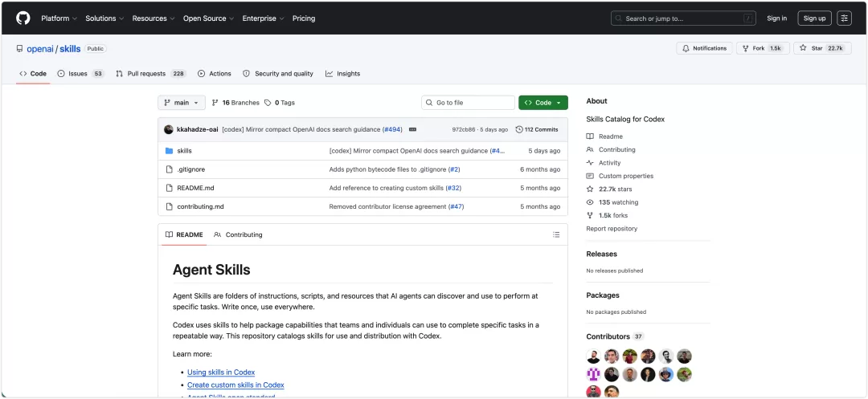Viewport: 868px width, 399px height.
Task: Open commit hash 972cb86
Action: (x=464, y=129)
